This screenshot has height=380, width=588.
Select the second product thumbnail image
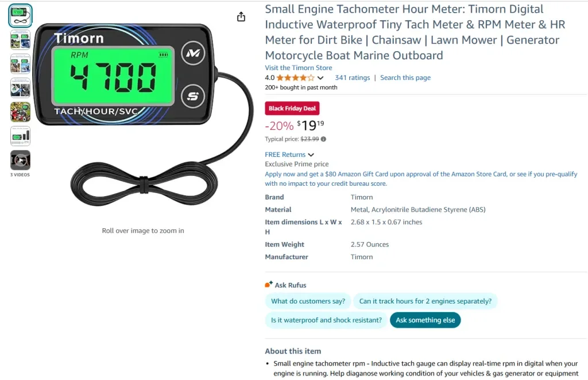[x=20, y=40]
